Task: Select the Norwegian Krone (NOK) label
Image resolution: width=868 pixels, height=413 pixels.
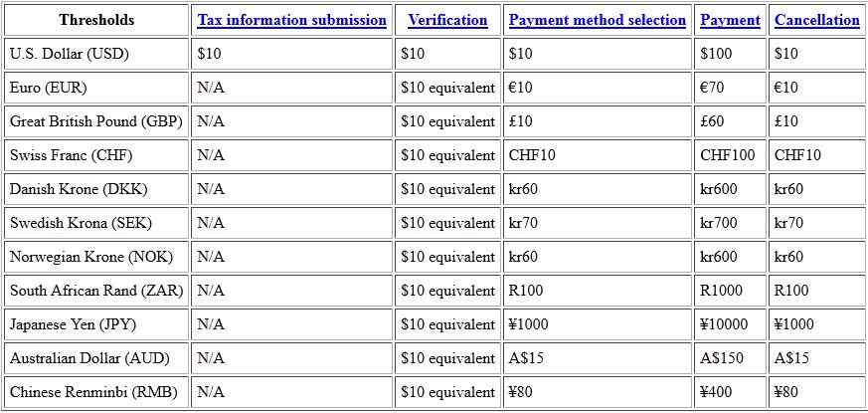Action: 91,257
